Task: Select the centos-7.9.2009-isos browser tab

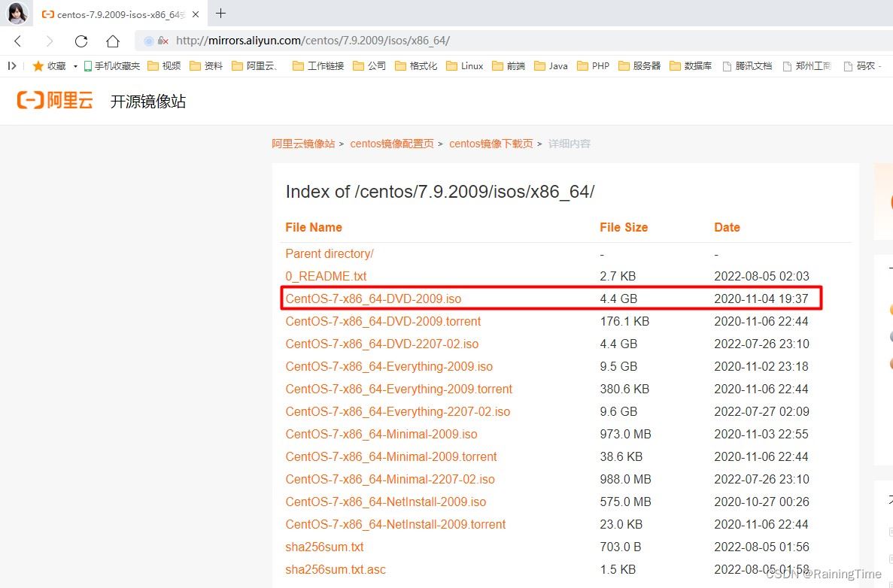Action: 120,14
